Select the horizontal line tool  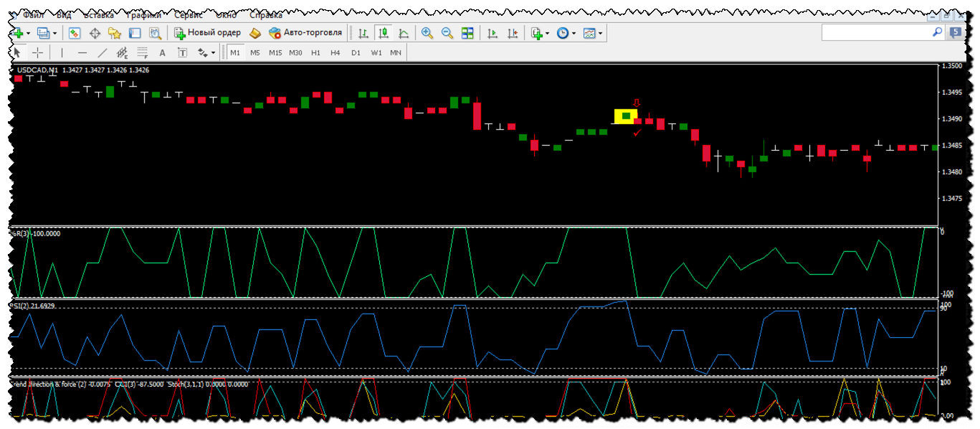(82, 52)
